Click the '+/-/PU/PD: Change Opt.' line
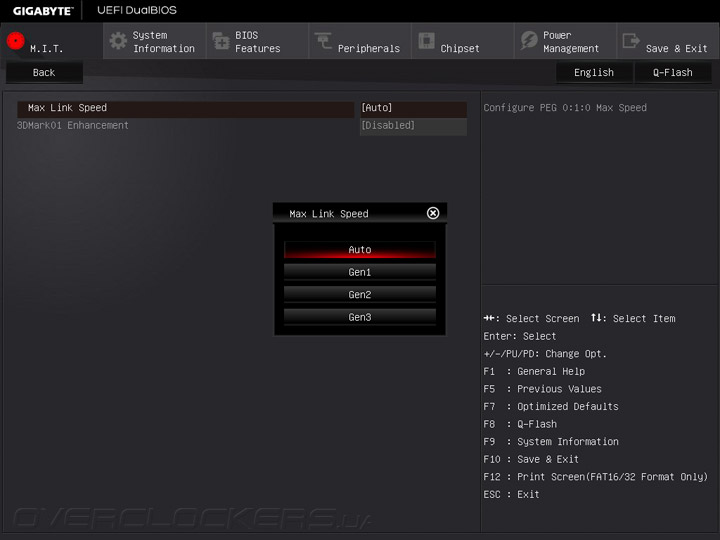The height and width of the screenshot is (540, 720). coord(545,354)
